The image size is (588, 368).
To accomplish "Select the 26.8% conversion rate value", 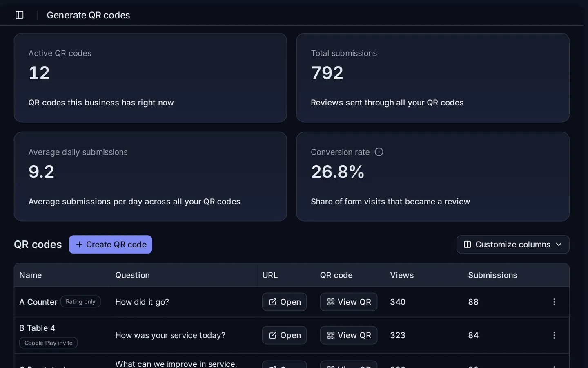I will (338, 172).
